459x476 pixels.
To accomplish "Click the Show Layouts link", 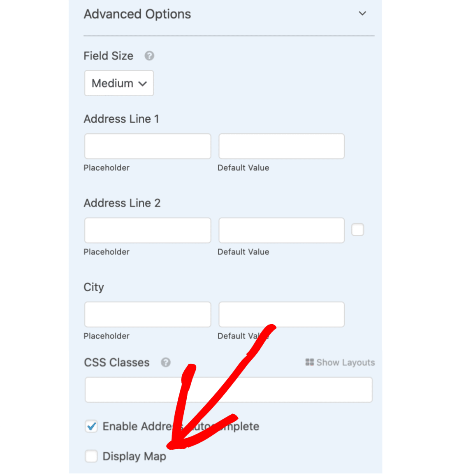I will [x=340, y=362].
